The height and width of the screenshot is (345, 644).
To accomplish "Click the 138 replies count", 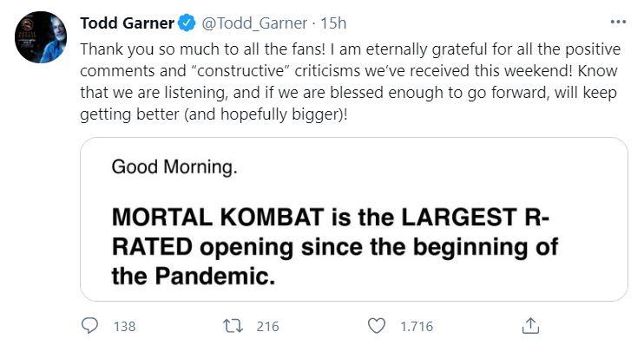I will coord(124,327).
